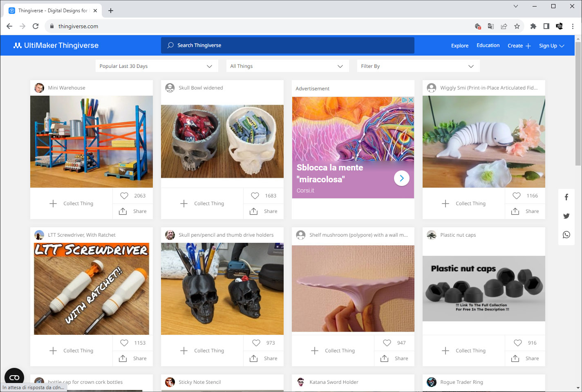The image size is (582, 392).
Task: Reload the page using browser refresh icon
Action: (36, 26)
